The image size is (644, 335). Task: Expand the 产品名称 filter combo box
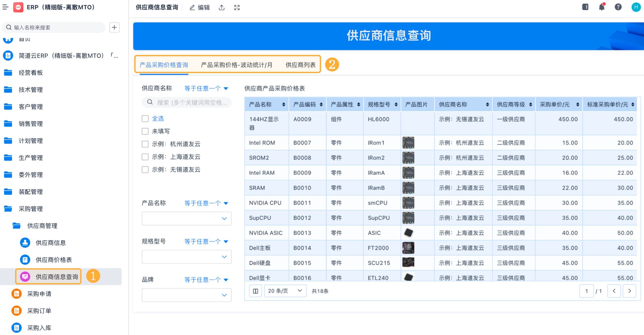[x=186, y=218]
